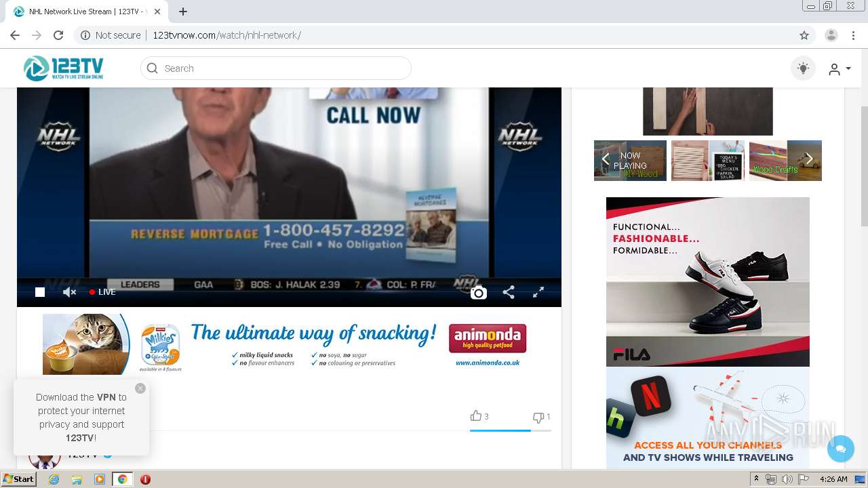View the Not secure site information
The image size is (868, 488).
tap(111, 35)
